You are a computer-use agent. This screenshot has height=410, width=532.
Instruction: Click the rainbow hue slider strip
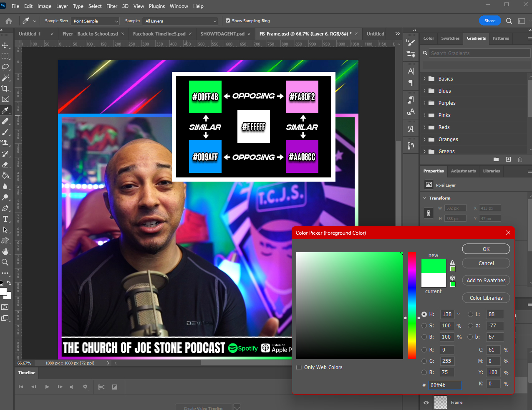pos(412,305)
